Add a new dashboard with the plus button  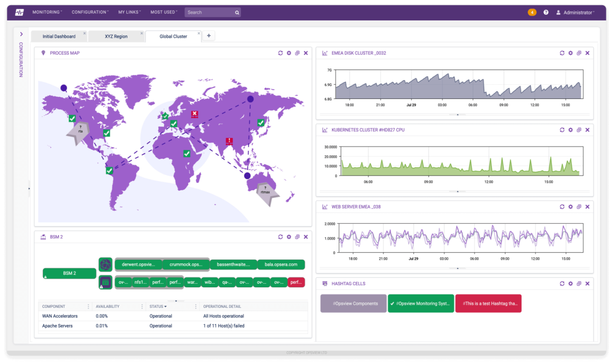click(x=208, y=36)
